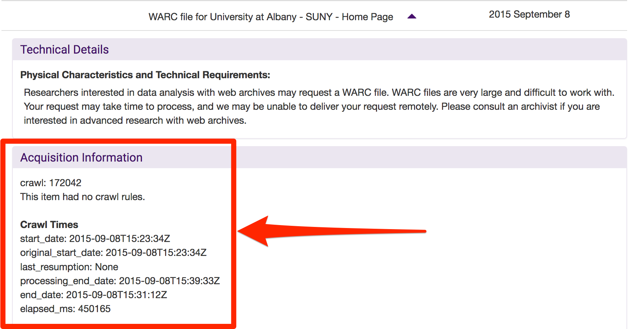Click the line 'interested in advanced research with web archives'
The image size is (644, 329).
tap(135, 120)
